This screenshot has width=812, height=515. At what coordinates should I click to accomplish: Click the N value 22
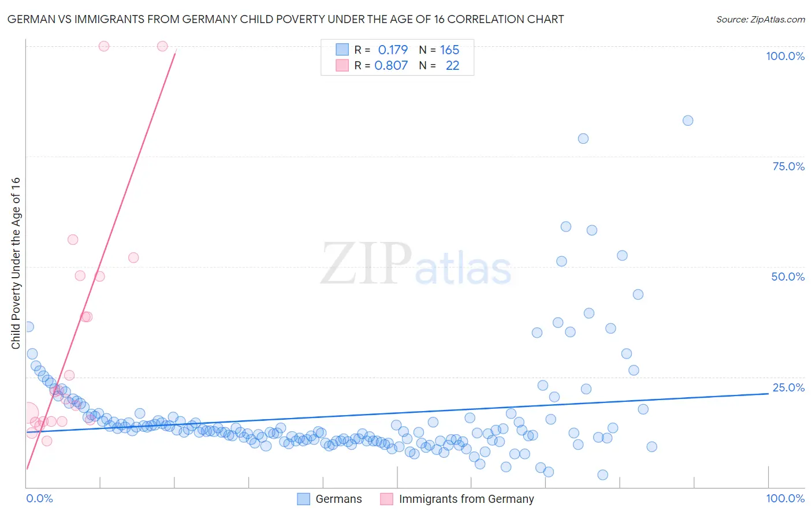452,65
